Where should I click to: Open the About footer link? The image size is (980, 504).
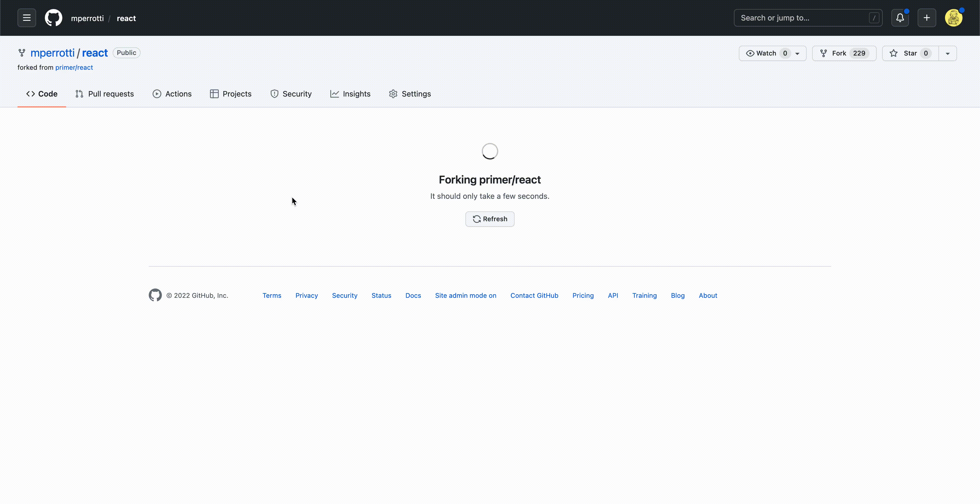tap(708, 296)
